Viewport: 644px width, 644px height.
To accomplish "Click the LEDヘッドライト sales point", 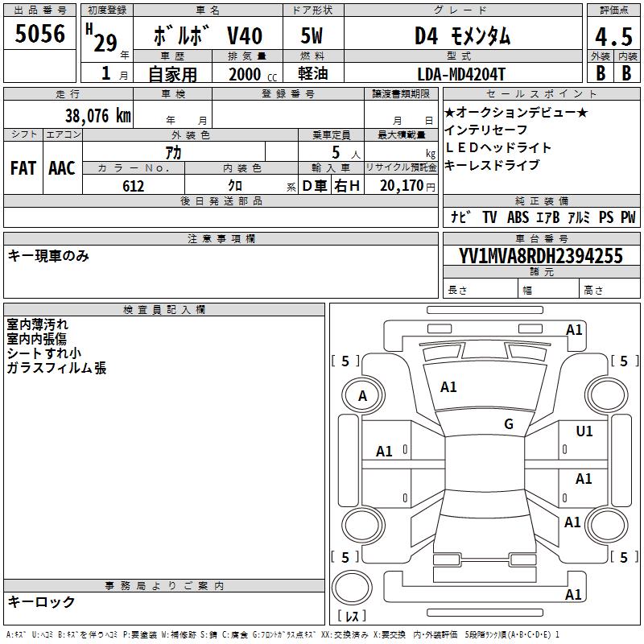I will pyautogui.click(x=497, y=147).
